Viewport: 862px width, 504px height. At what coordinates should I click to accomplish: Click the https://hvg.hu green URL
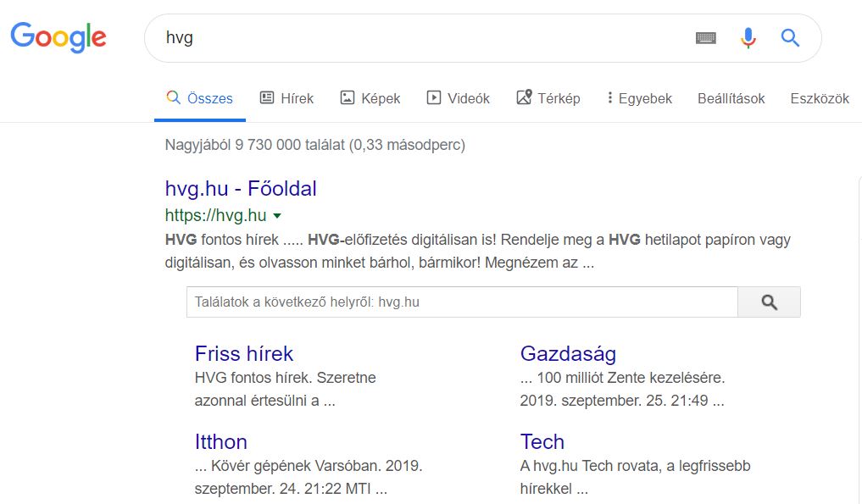[215, 215]
